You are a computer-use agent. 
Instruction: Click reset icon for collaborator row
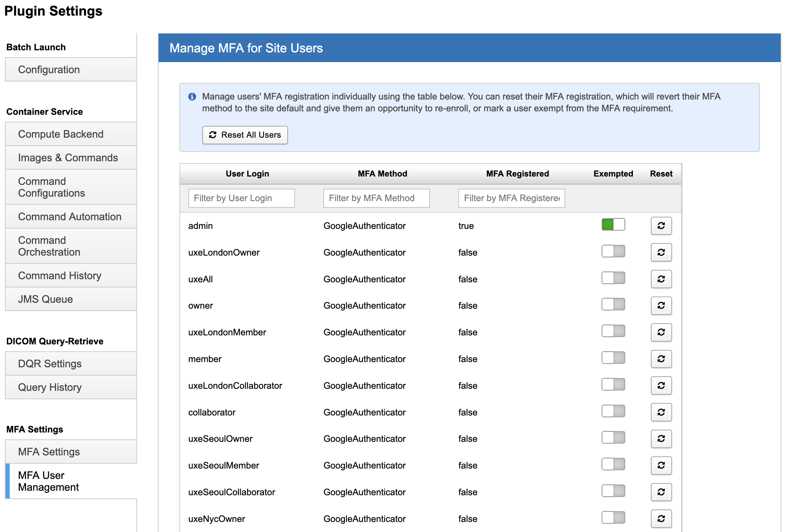(x=661, y=412)
